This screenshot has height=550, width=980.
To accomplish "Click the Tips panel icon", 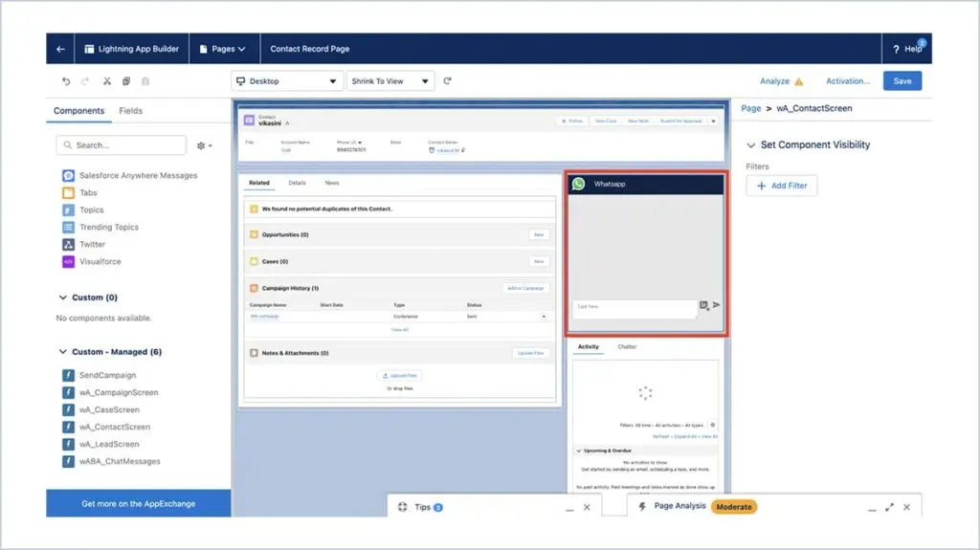I will click(x=403, y=507).
